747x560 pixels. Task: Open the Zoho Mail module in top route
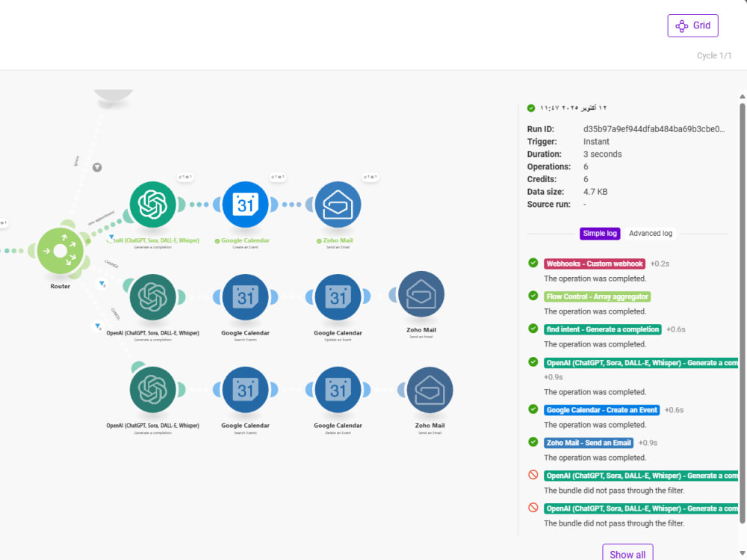point(338,205)
